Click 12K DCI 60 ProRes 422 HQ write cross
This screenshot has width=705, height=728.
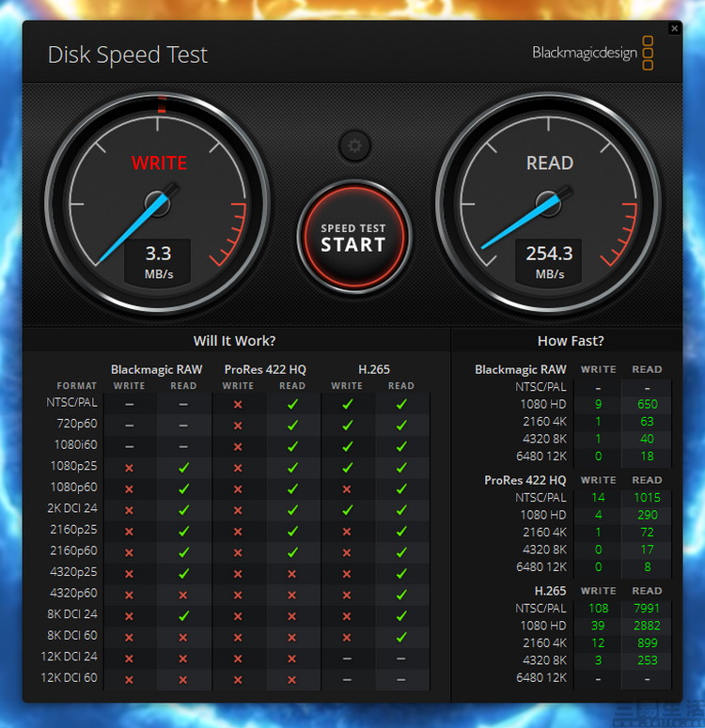click(238, 680)
